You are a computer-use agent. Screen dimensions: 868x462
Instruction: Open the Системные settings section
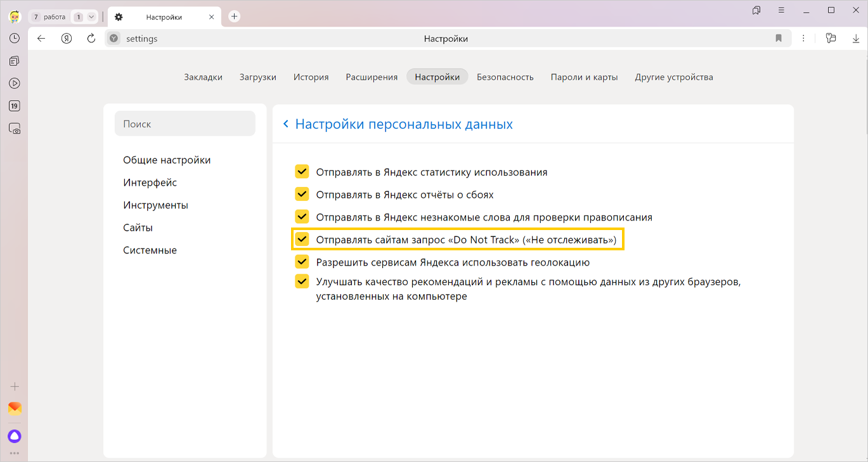(150, 250)
